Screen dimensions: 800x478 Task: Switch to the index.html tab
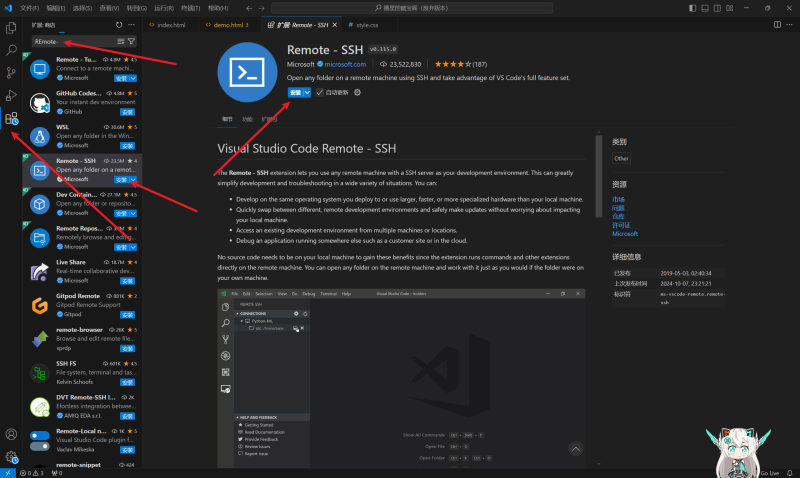[x=171, y=24]
